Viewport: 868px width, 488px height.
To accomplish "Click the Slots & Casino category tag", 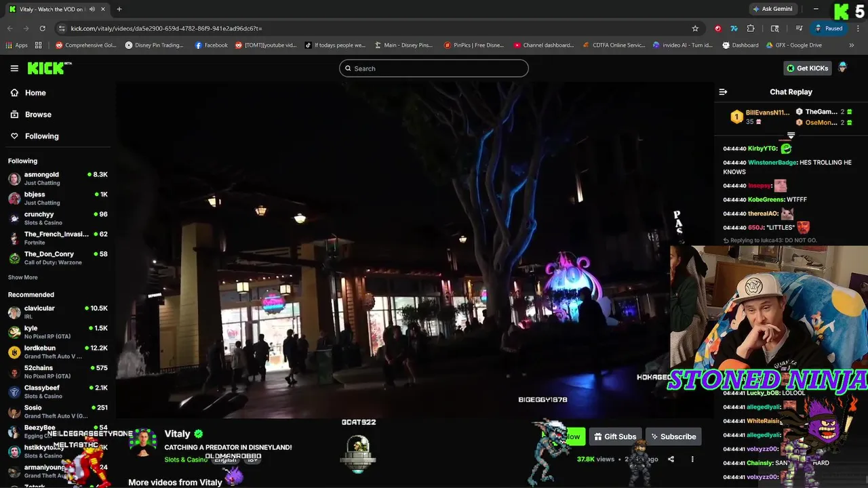I will point(185,460).
